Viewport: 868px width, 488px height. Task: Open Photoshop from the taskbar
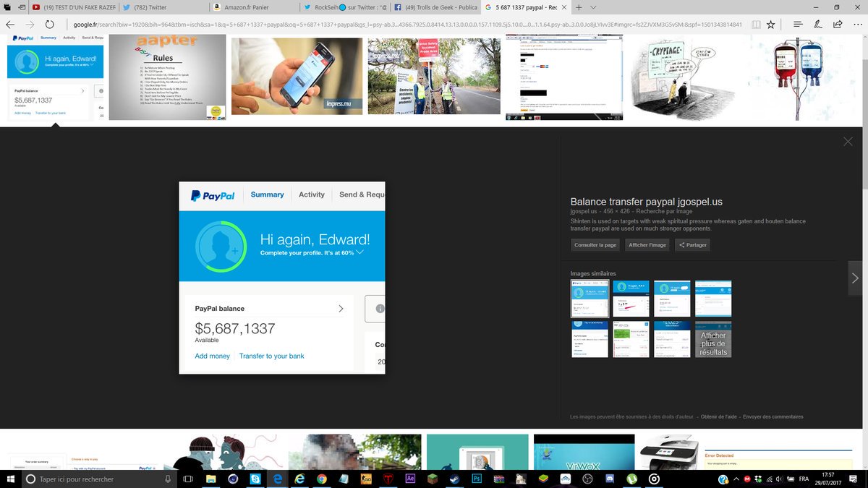pos(477,479)
